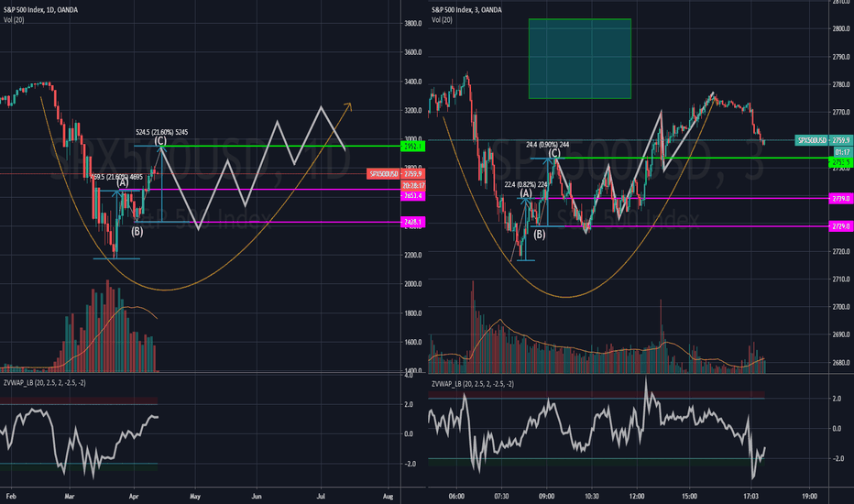The width and height of the screenshot is (854, 504).
Task: Click the '469.5 (21.60%) 4695' measurement text
Action: (x=116, y=177)
